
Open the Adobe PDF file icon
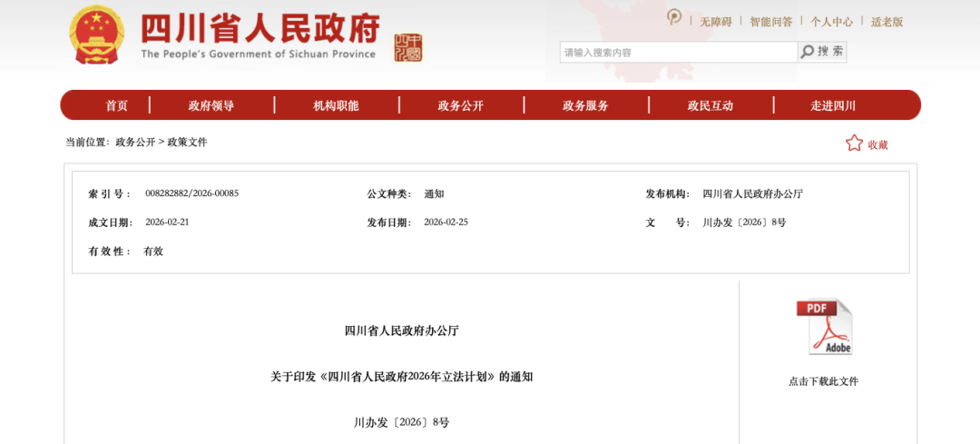[x=824, y=327]
